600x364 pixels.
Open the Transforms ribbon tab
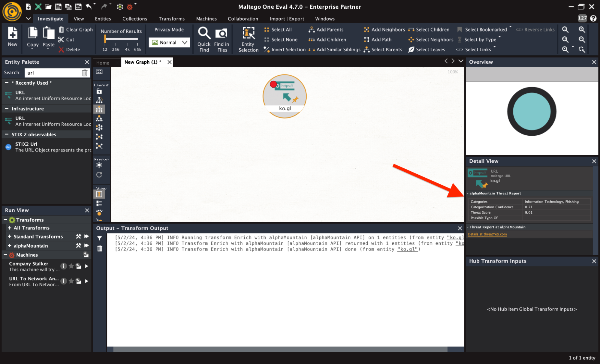172,19
